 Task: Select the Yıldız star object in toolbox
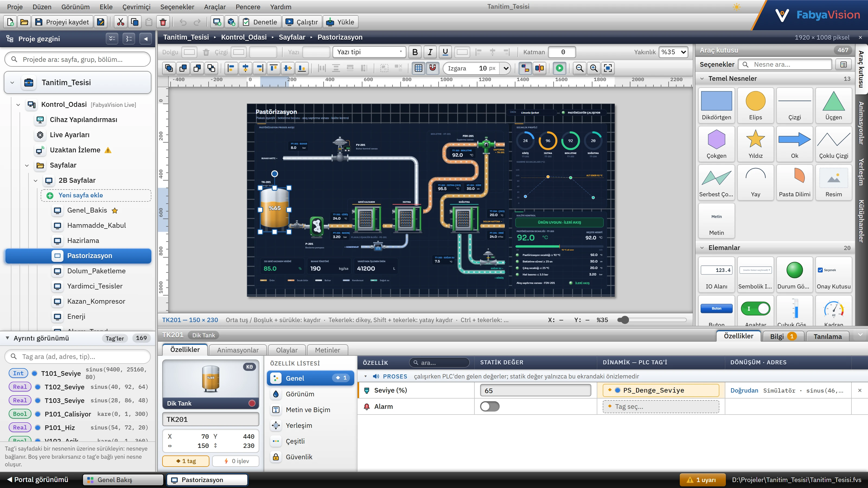pyautogui.click(x=755, y=144)
